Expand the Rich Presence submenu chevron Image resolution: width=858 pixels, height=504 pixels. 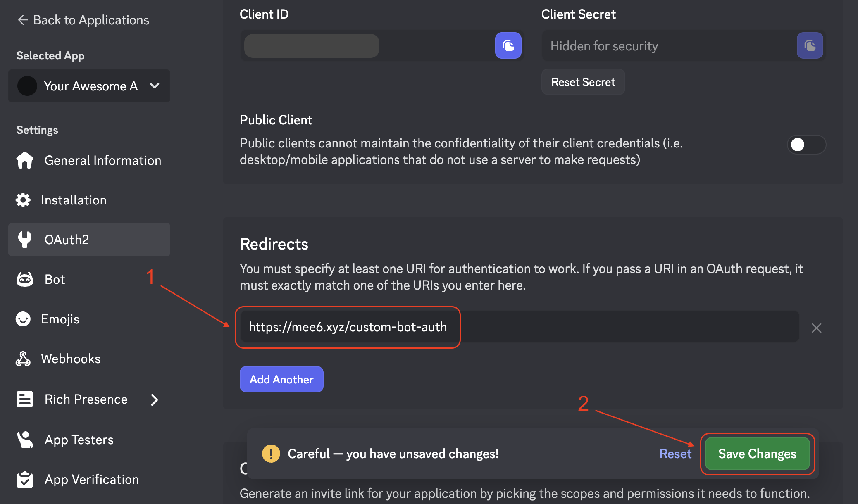[155, 399]
